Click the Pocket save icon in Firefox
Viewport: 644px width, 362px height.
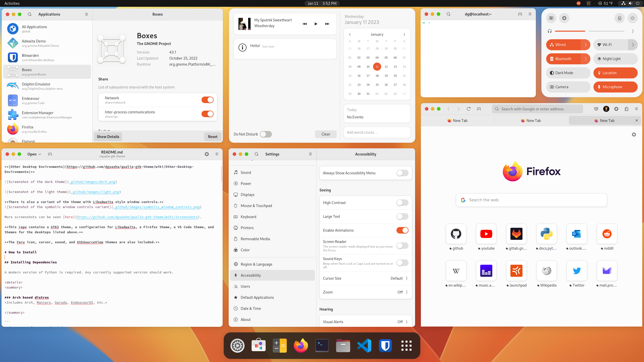pos(596,109)
